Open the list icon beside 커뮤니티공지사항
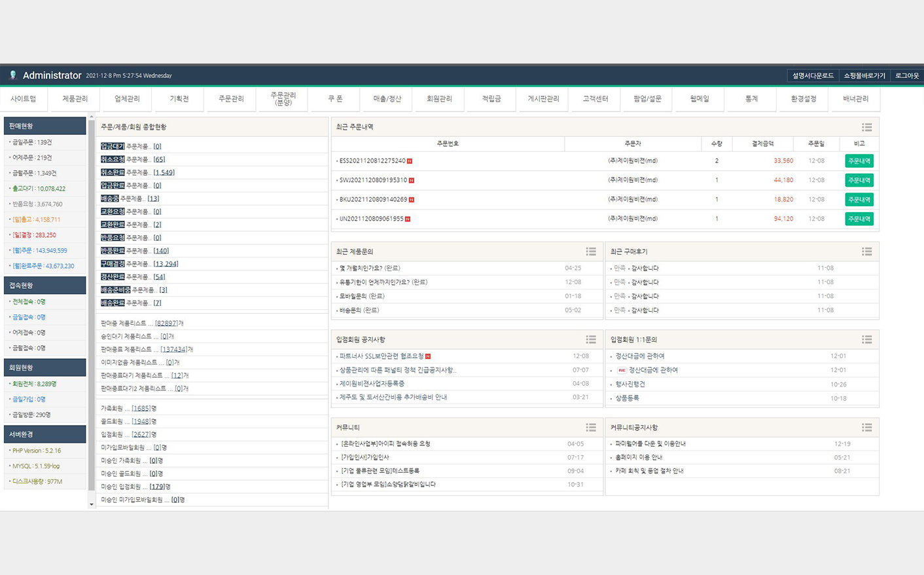 coord(866,427)
